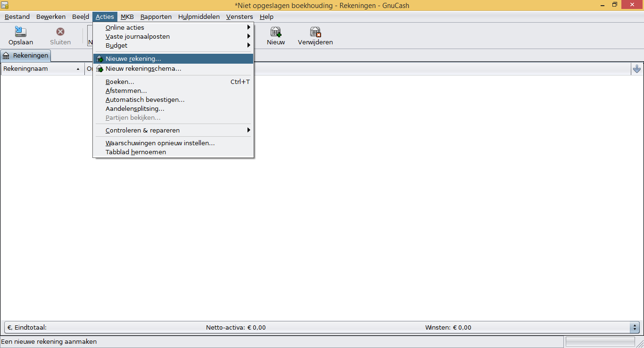Choose Automatisch bevestigen... entry
644x348 pixels.
click(x=173, y=99)
